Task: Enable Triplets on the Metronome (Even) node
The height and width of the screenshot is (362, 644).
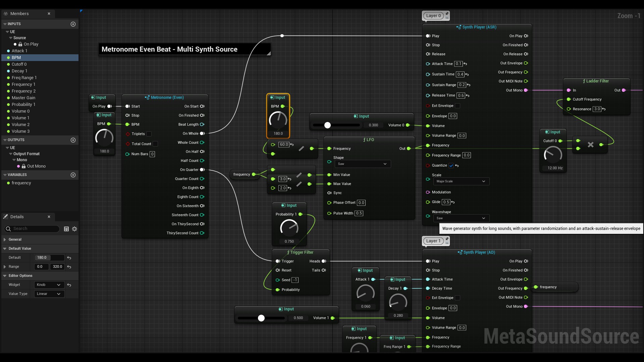Action: pos(149,134)
